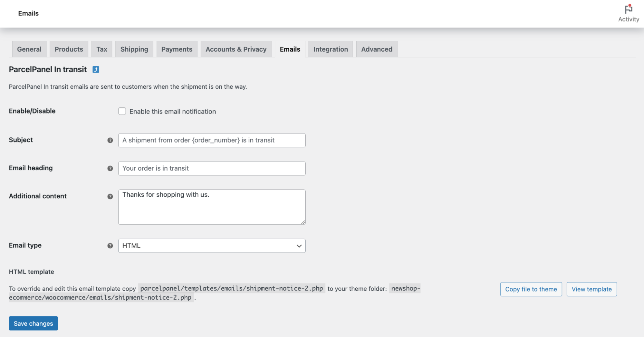The width and height of the screenshot is (644, 337).
Task: Open the Tax settings tab
Action: click(102, 49)
